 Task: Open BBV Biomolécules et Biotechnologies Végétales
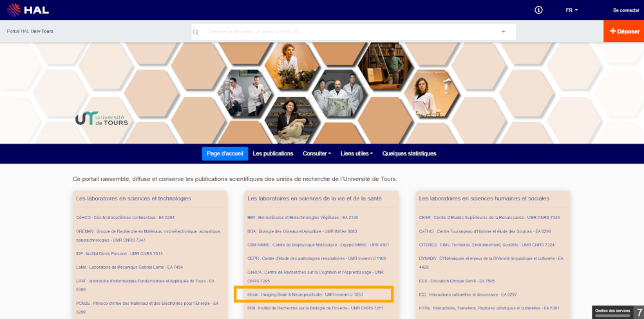(303, 217)
